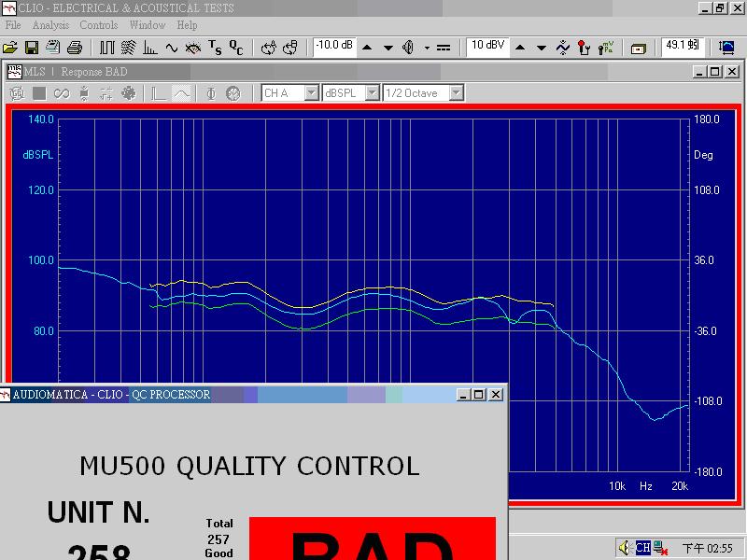Click the external hardware box icon
This screenshot has width=747, height=560.
point(638,49)
